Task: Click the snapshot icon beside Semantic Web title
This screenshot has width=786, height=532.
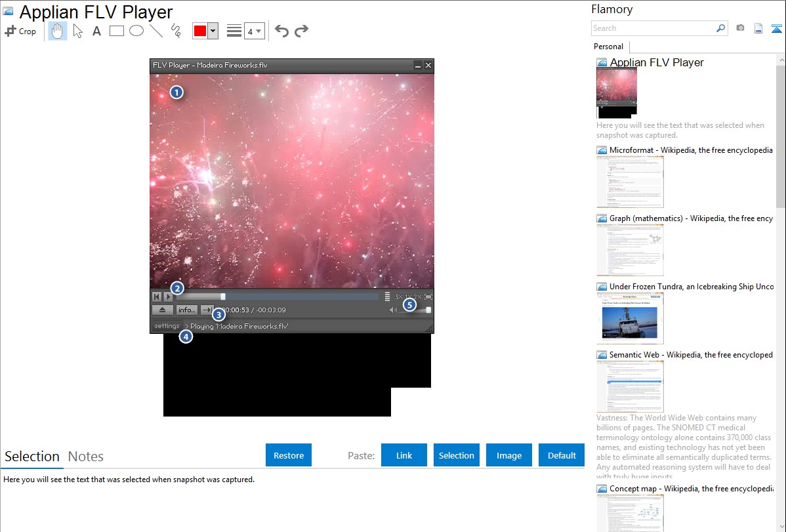Action: pyautogui.click(x=602, y=354)
